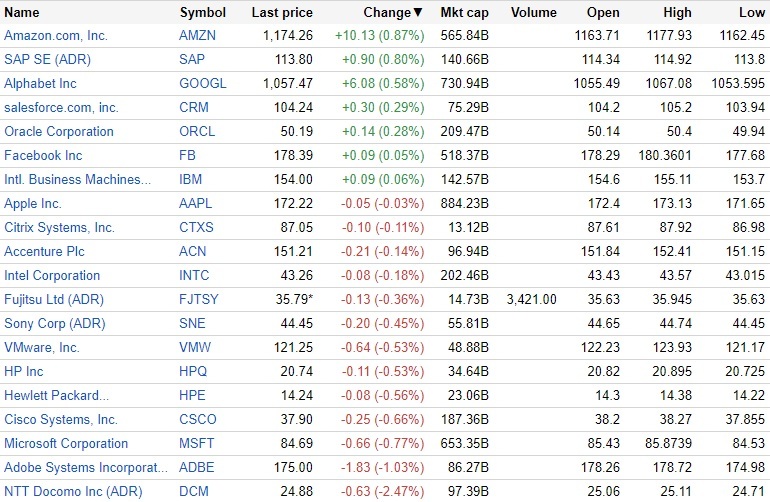
Task: Open the Facebook Inc link
Action: [x=43, y=156]
